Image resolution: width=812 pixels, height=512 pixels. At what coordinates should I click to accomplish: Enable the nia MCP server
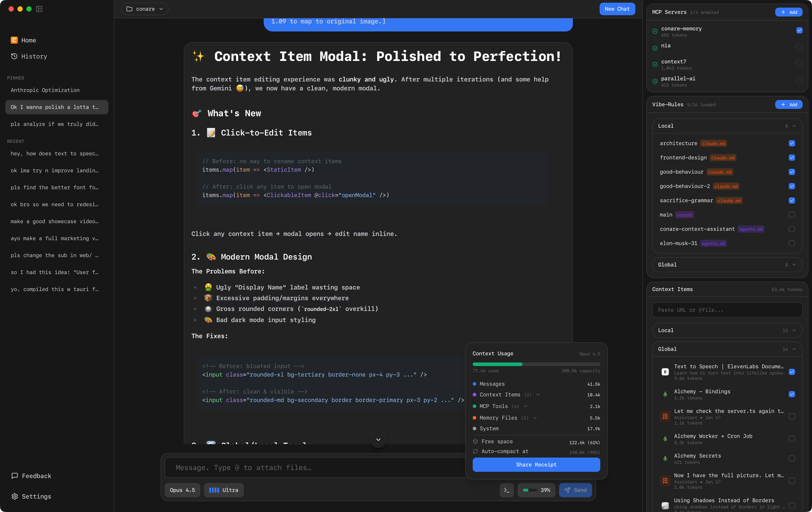tap(800, 48)
